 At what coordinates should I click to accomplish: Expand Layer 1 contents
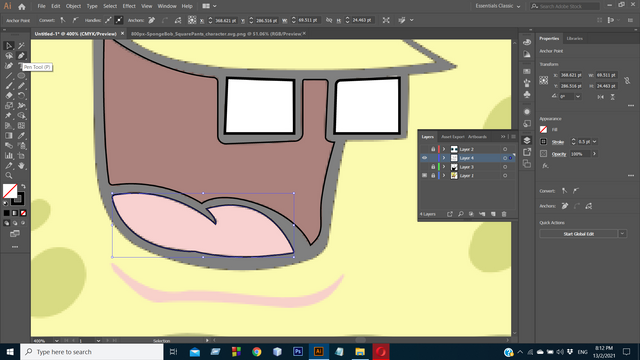[x=444, y=176]
